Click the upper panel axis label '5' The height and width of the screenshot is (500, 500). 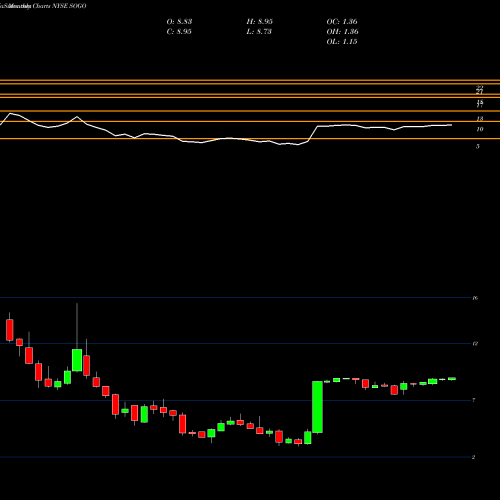pyautogui.click(x=478, y=146)
